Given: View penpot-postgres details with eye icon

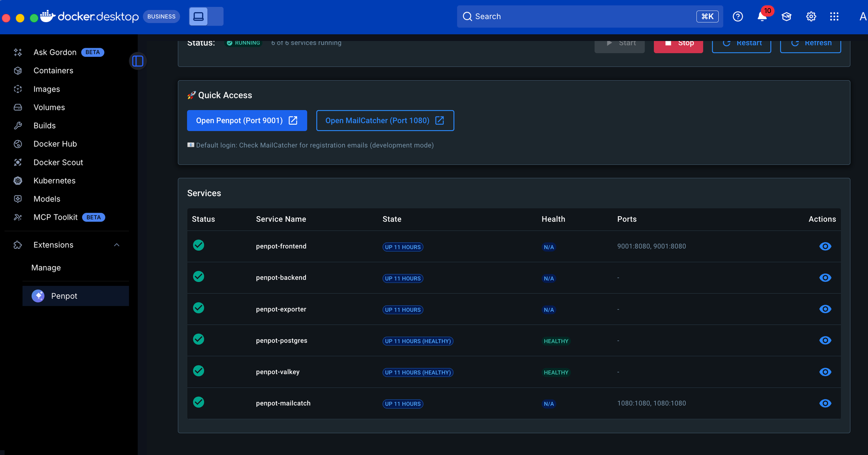Looking at the screenshot, I should point(825,340).
